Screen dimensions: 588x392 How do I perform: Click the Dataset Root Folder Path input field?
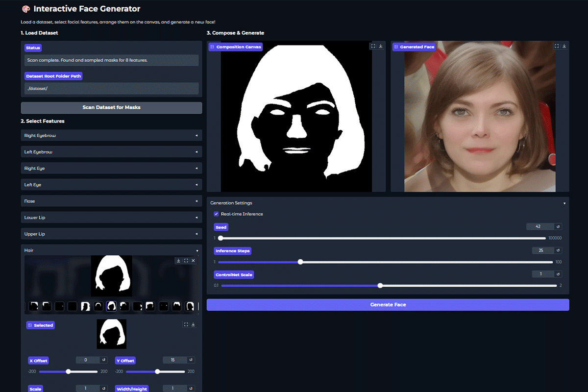[x=111, y=88]
